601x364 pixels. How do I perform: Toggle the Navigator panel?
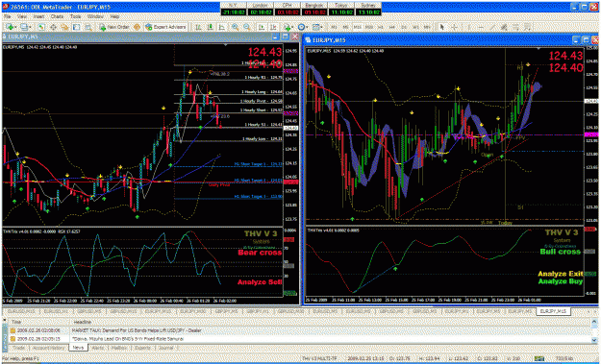click(x=64, y=27)
